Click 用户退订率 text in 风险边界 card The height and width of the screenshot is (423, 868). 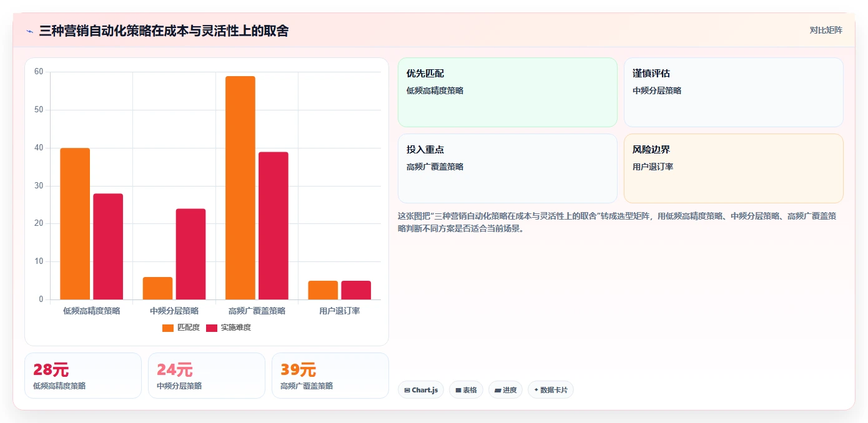click(653, 167)
